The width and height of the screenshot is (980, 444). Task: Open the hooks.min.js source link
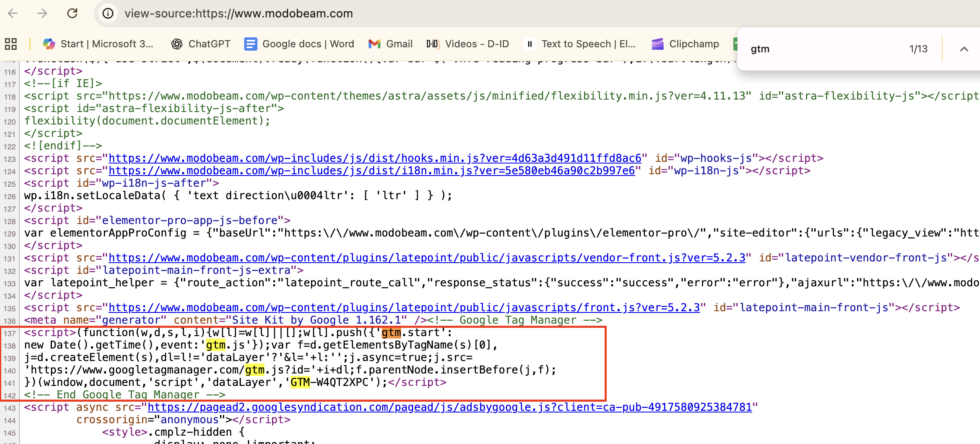374,158
